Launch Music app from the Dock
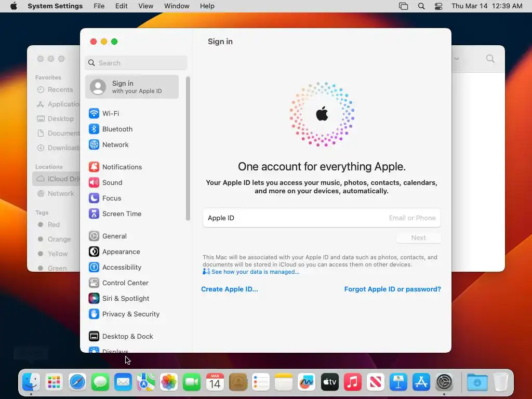The image size is (532, 399). click(x=353, y=382)
